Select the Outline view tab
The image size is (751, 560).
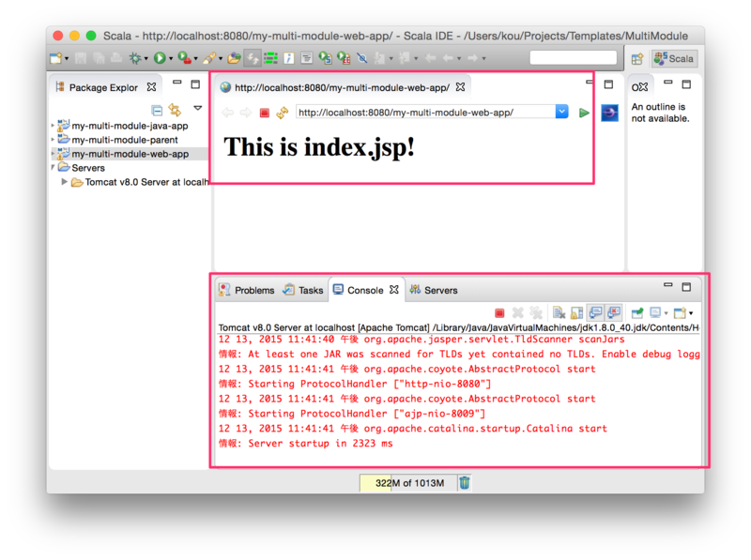coord(639,87)
